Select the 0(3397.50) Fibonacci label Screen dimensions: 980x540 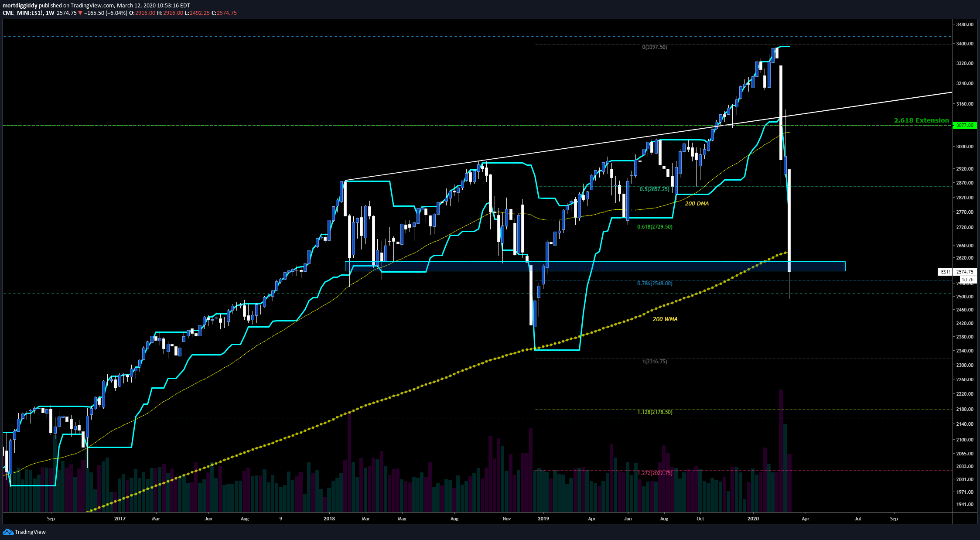pos(654,47)
